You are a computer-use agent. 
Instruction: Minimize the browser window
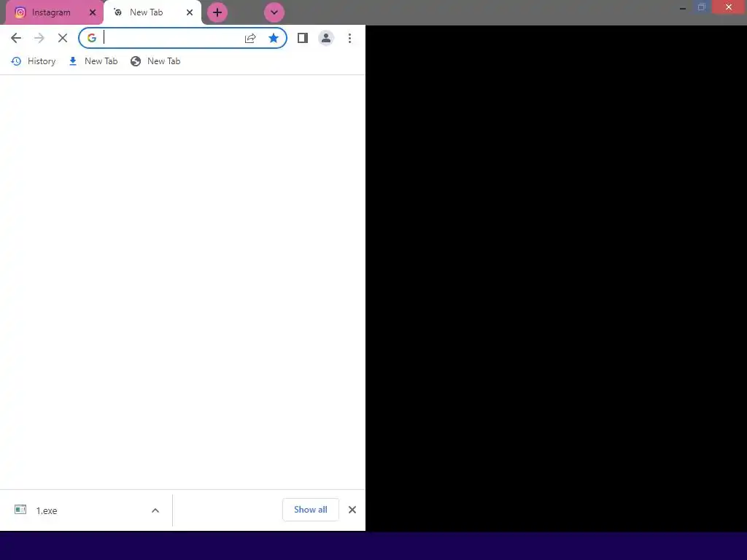click(x=683, y=7)
